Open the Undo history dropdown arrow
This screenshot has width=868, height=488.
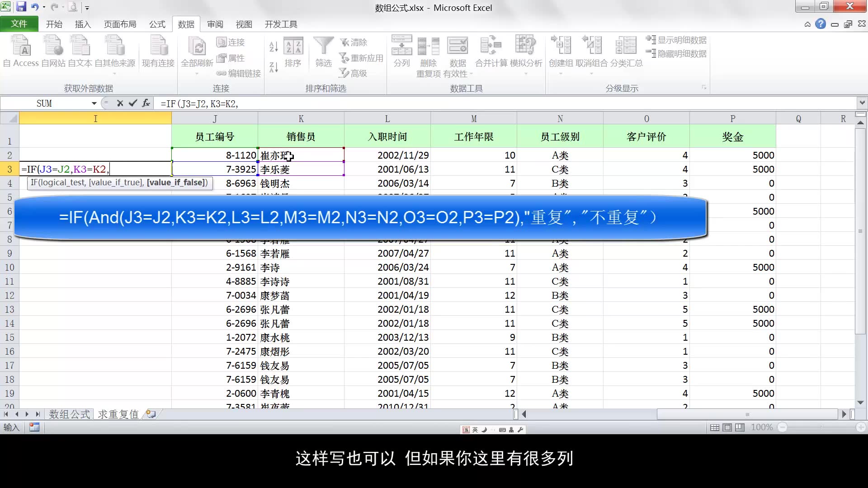(x=44, y=7)
